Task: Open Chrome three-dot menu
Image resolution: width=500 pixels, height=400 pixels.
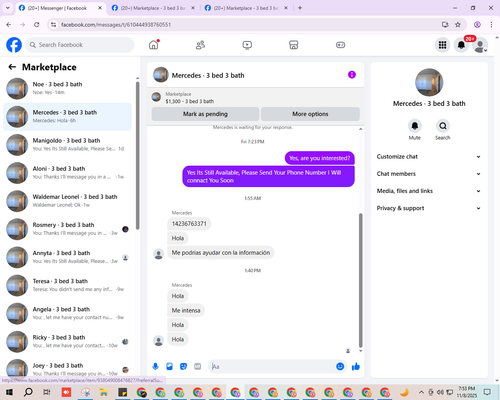Action: (x=491, y=25)
